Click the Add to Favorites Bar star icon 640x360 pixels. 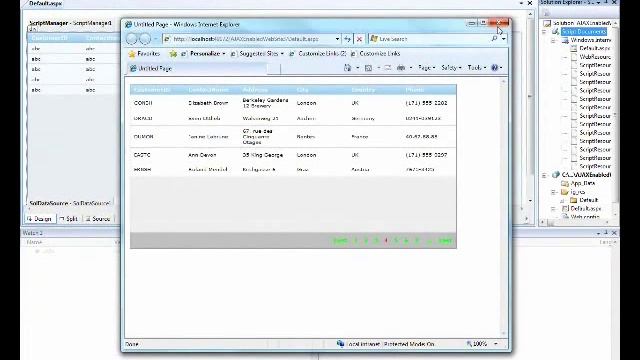point(173,53)
